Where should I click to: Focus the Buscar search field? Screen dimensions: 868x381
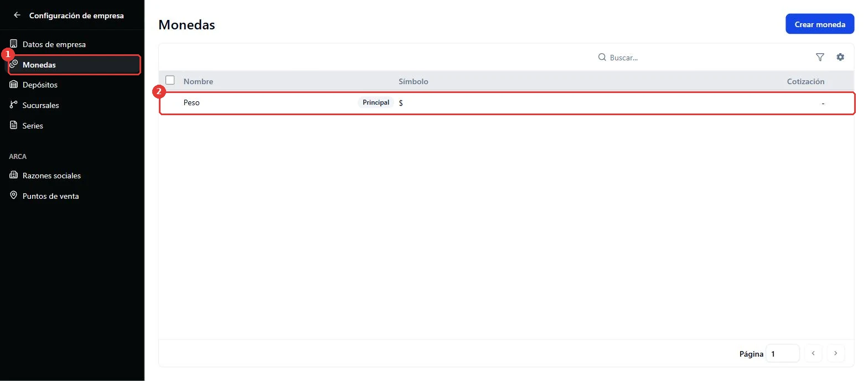click(x=624, y=58)
